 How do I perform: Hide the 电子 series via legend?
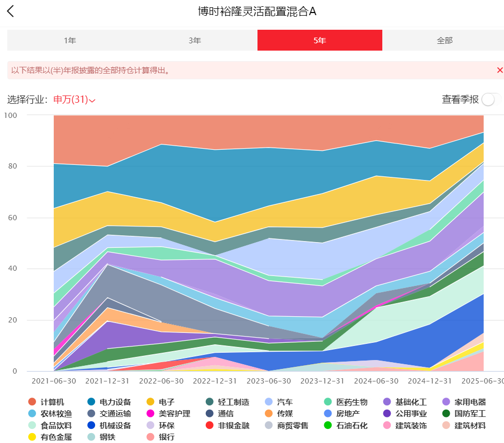click(150, 402)
